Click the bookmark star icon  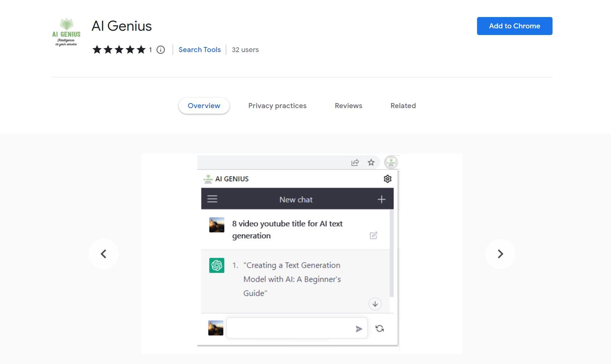pos(371,162)
